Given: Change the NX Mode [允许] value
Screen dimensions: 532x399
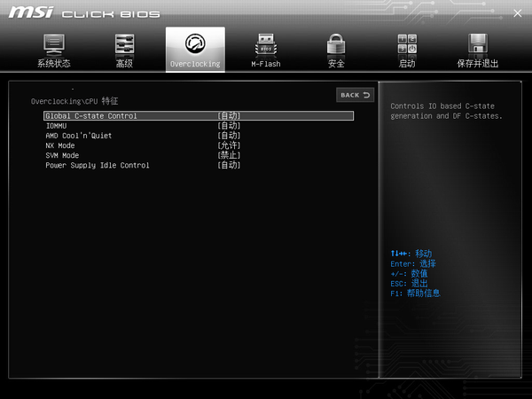Looking at the screenshot, I should 229,145.
